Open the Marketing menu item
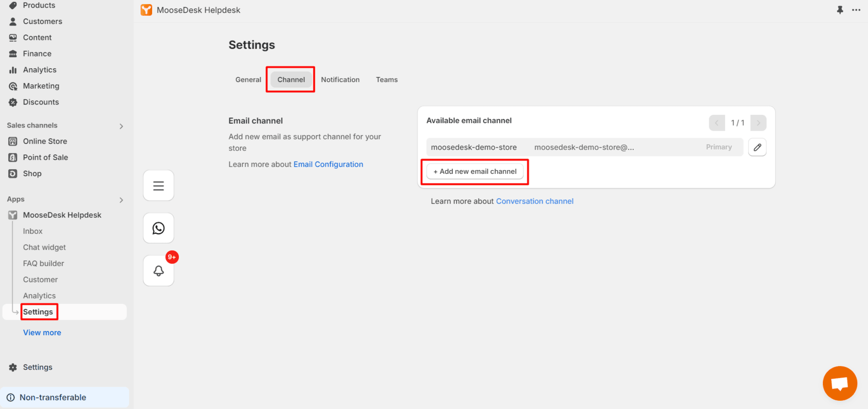The width and height of the screenshot is (868, 409). coord(41,86)
